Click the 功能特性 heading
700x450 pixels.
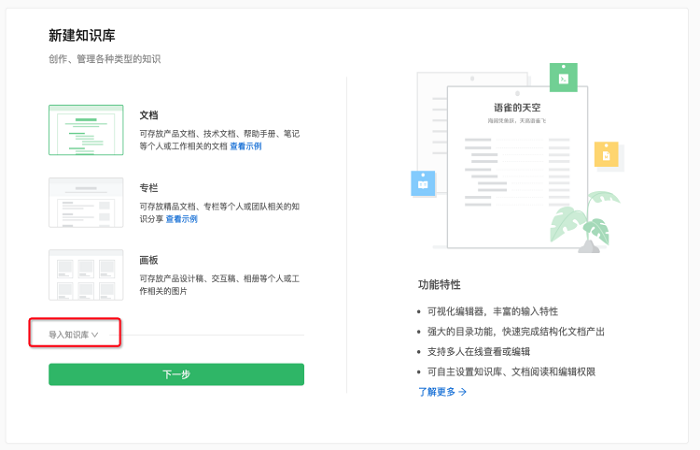(439, 285)
